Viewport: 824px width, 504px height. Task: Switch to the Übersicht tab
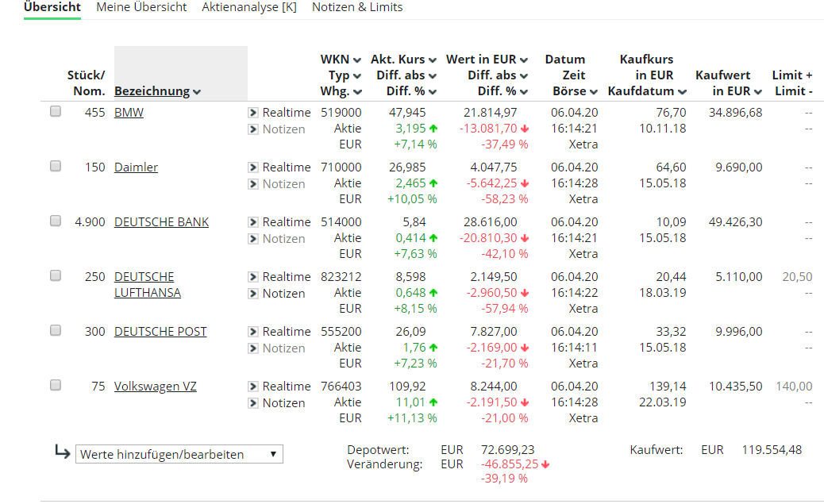pos(52,7)
